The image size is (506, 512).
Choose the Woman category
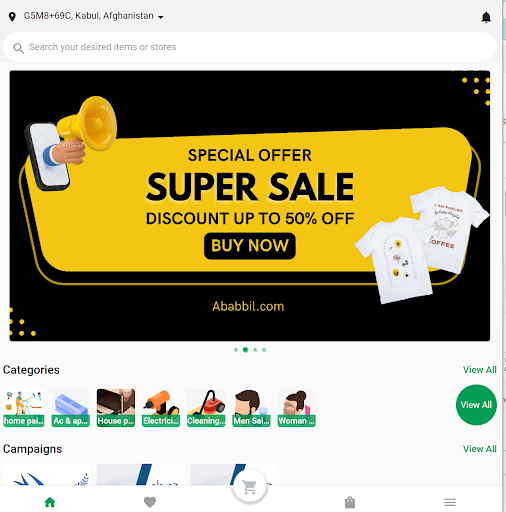(x=296, y=408)
